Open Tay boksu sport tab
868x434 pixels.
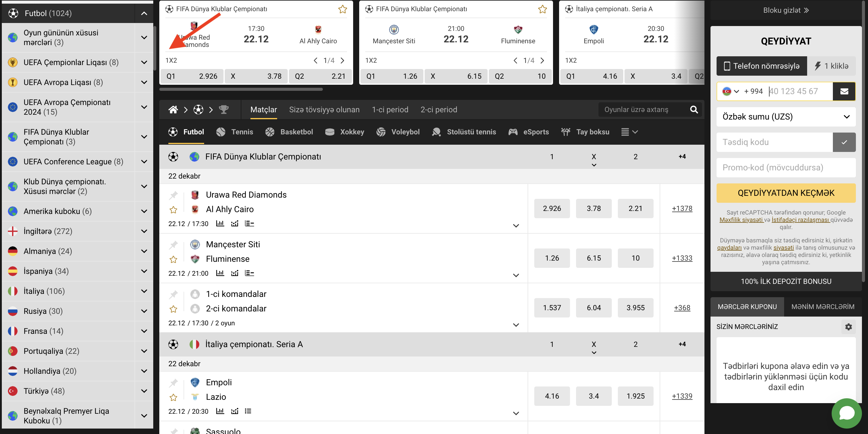pos(585,132)
